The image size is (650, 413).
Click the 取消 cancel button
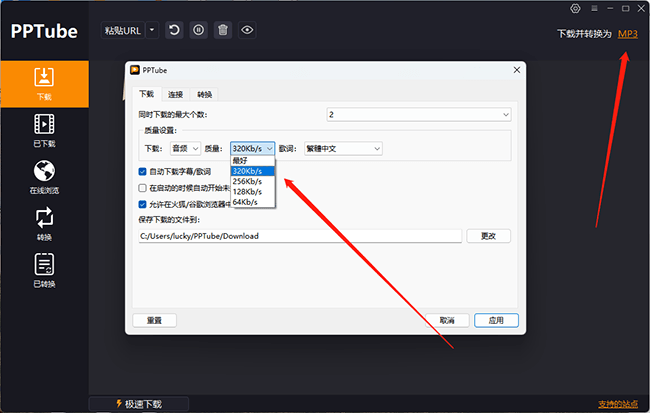coord(447,320)
